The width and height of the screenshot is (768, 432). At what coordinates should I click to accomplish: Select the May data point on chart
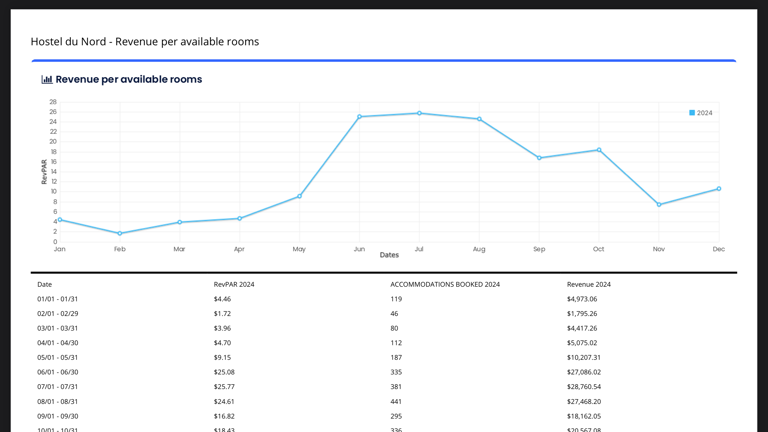[299, 196]
